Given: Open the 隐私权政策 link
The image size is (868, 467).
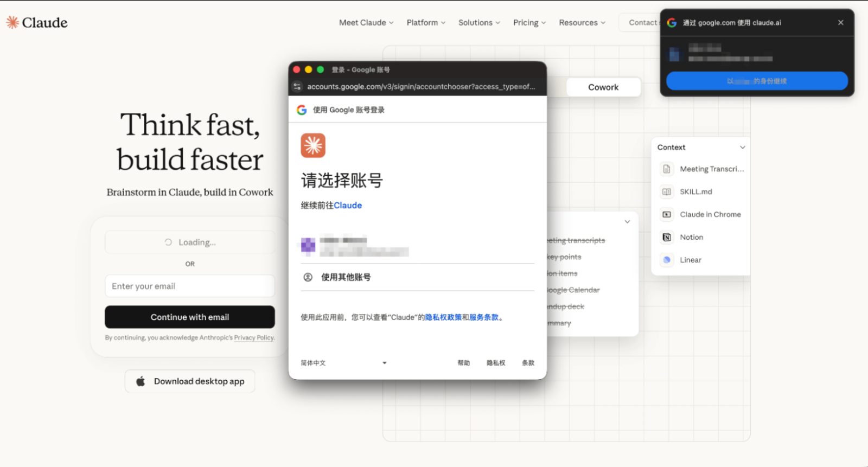Looking at the screenshot, I should coord(443,317).
